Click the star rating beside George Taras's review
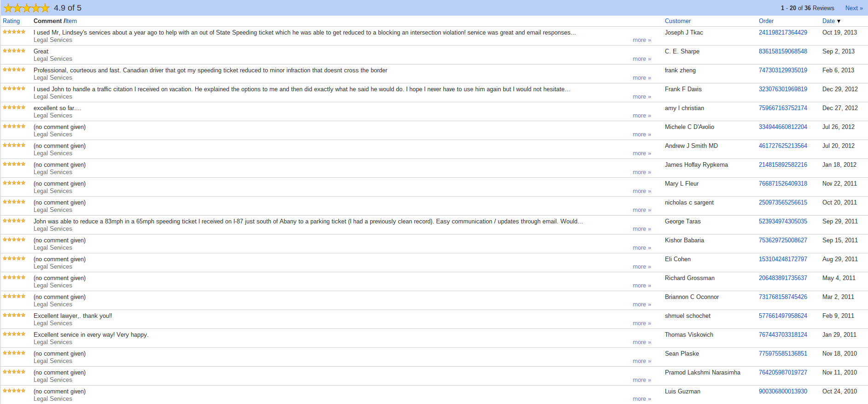This screenshot has width=868, height=404. [x=14, y=221]
